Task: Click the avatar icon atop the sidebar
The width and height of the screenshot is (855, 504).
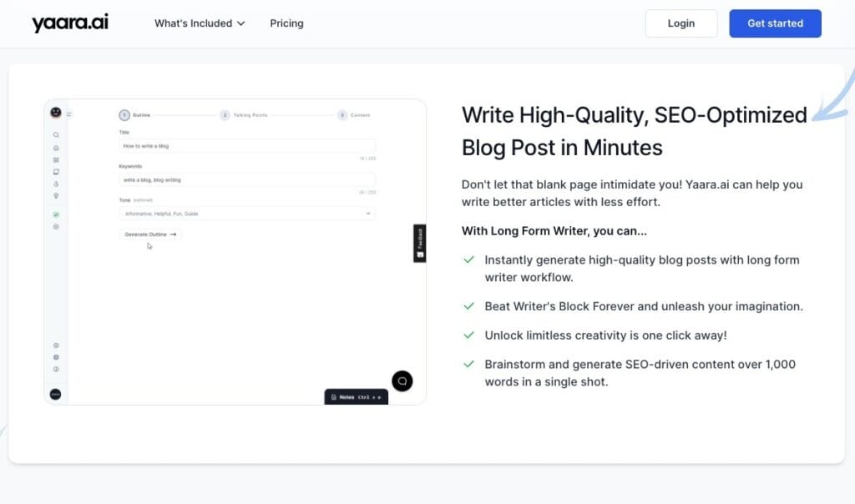Action: [x=56, y=112]
